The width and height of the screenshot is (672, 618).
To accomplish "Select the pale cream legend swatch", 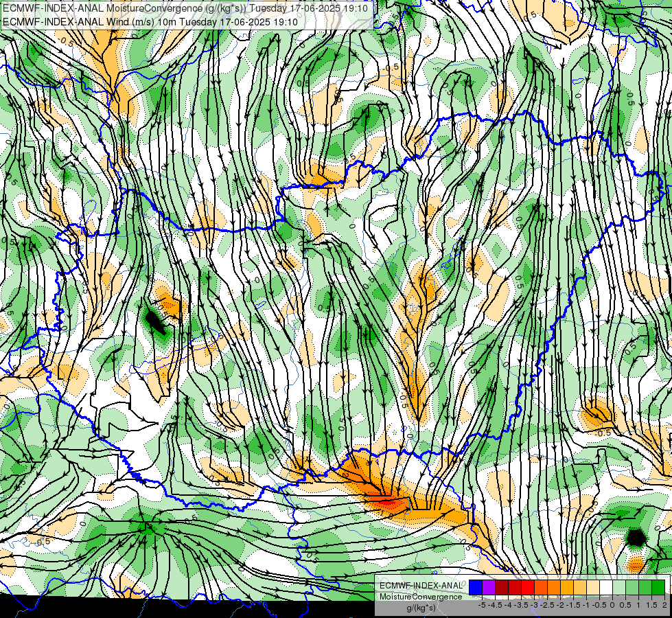I will click(x=593, y=588).
